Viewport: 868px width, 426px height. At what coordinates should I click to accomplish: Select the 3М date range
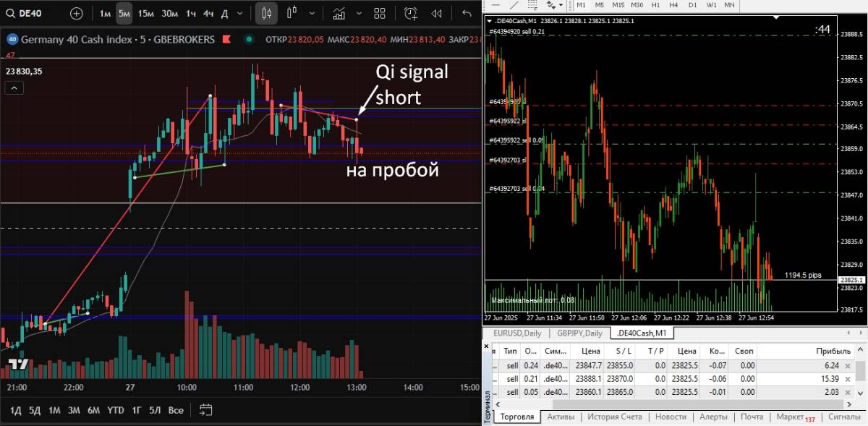[x=74, y=410]
